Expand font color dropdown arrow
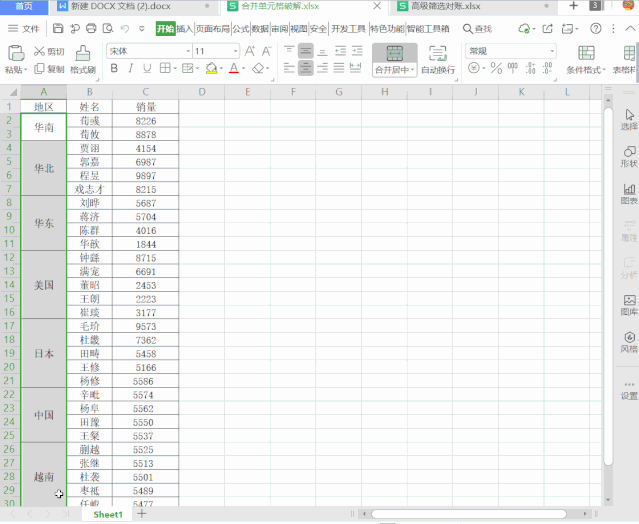This screenshot has height=524, width=639. pyautogui.click(x=243, y=68)
